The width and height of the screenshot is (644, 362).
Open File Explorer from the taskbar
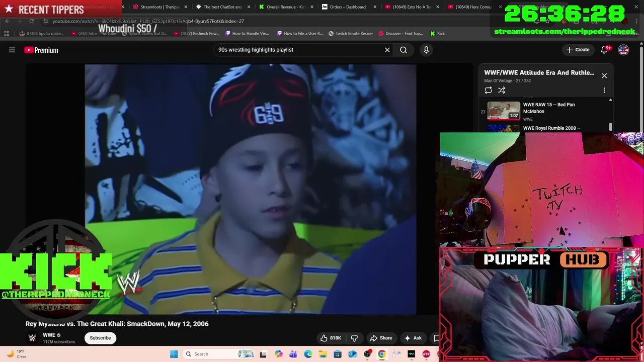[323, 354]
